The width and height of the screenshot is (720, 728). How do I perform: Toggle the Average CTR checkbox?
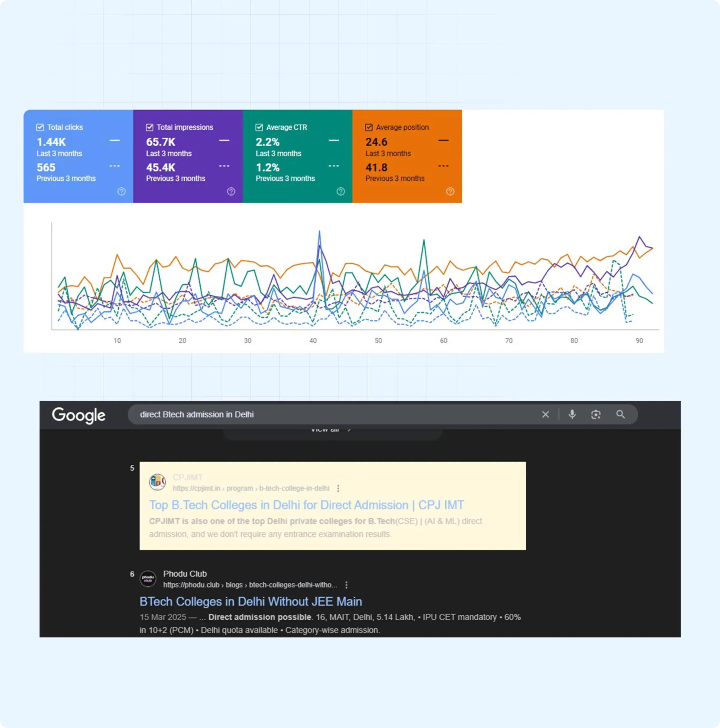click(259, 127)
